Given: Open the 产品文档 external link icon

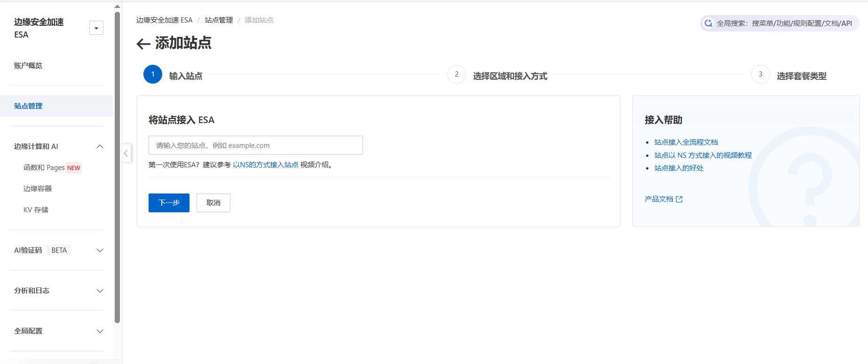Looking at the screenshot, I should click(x=679, y=199).
